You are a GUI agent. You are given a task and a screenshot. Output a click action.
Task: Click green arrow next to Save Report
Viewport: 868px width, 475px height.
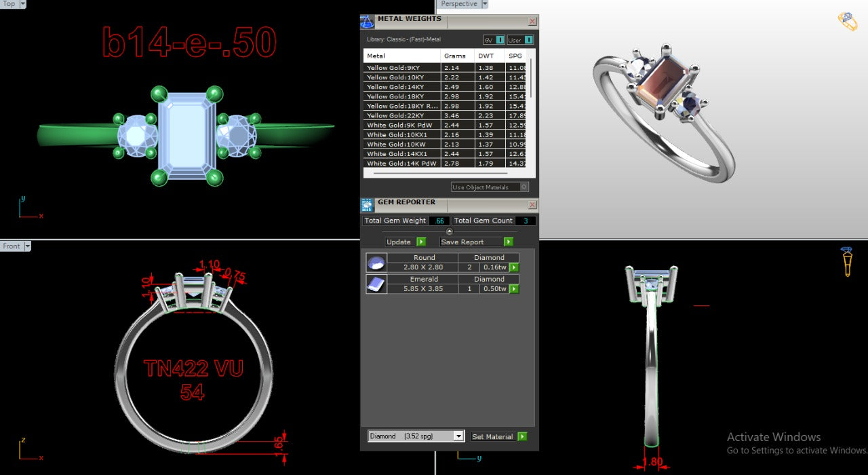click(x=509, y=242)
